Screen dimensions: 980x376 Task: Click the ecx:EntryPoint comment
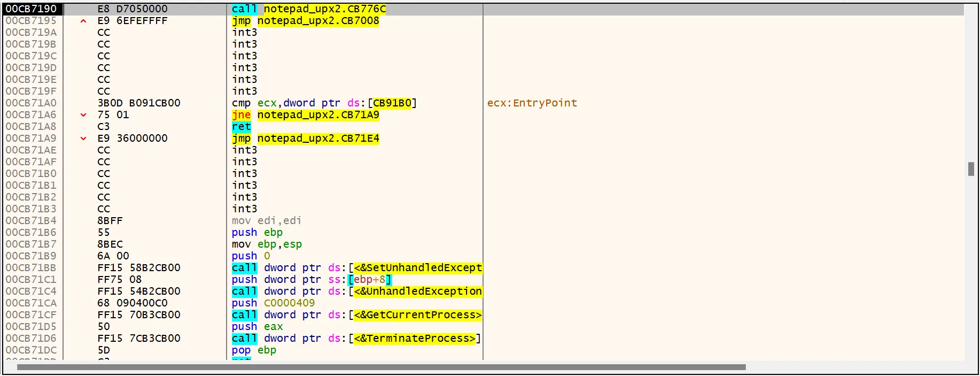tap(532, 103)
